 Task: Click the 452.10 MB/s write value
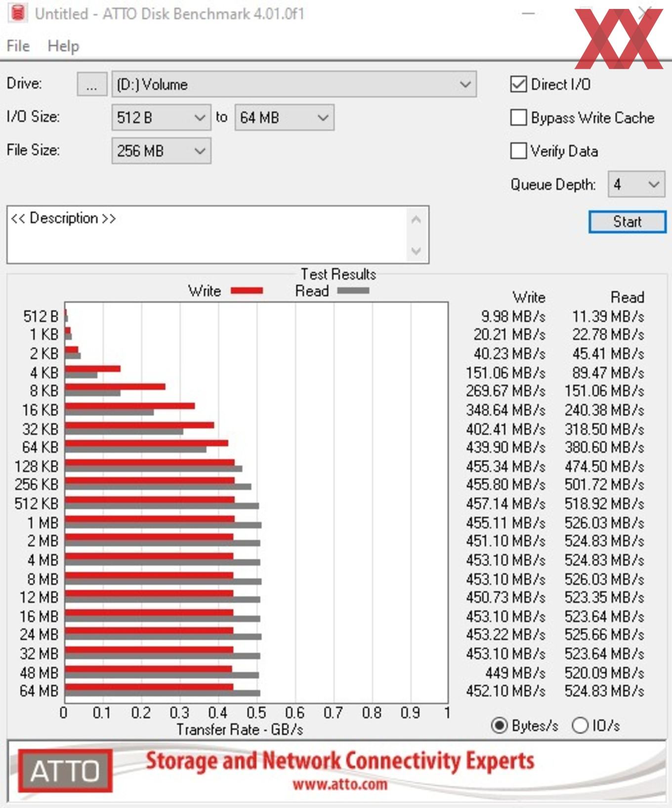tap(505, 690)
